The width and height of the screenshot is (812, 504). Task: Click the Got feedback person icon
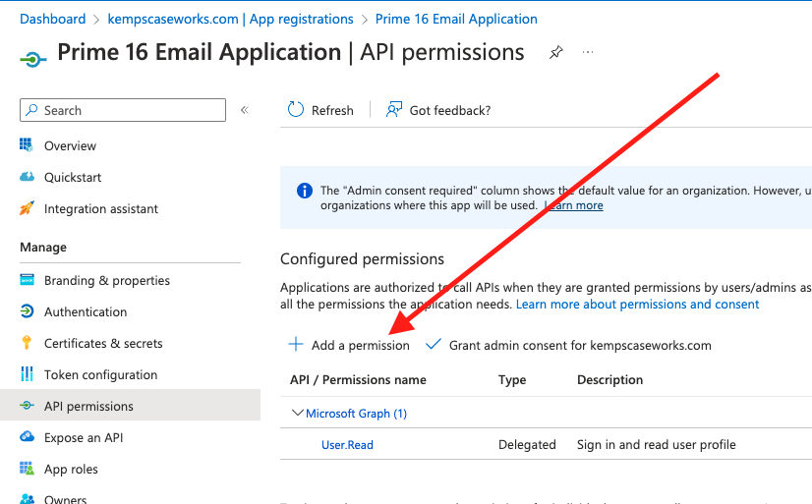click(x=394, y=110)
